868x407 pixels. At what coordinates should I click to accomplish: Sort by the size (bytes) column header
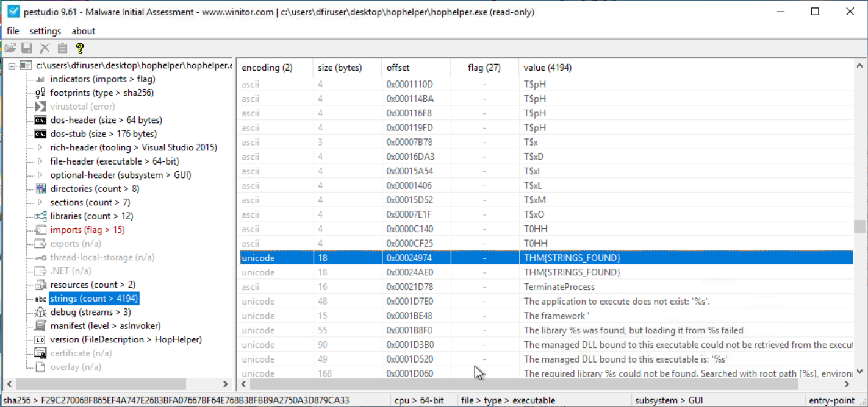coord(340,68)
